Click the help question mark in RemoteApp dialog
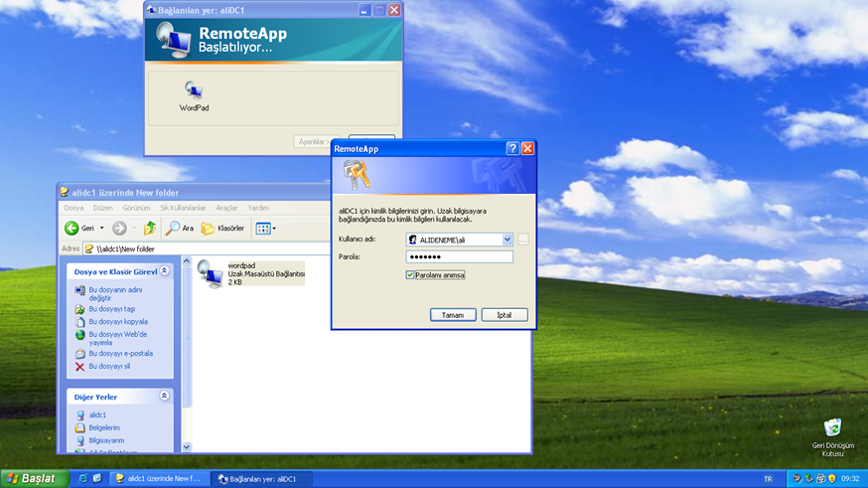The height and width of the screenshot is (488, 868). tap(512, 148)
